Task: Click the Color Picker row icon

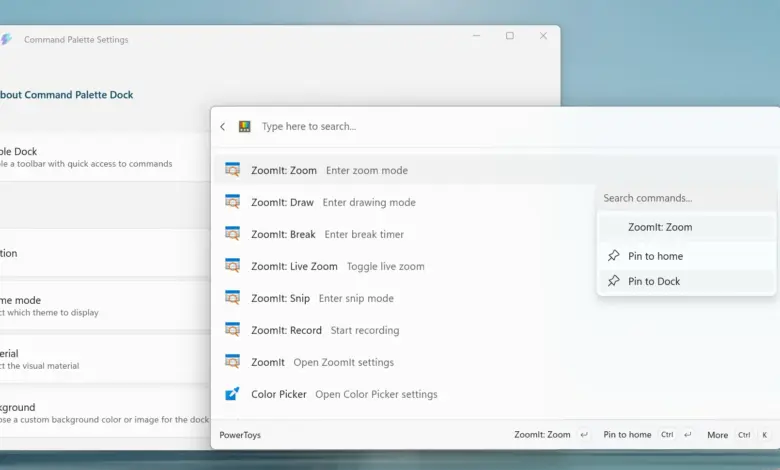Action: tap(232, 394)
